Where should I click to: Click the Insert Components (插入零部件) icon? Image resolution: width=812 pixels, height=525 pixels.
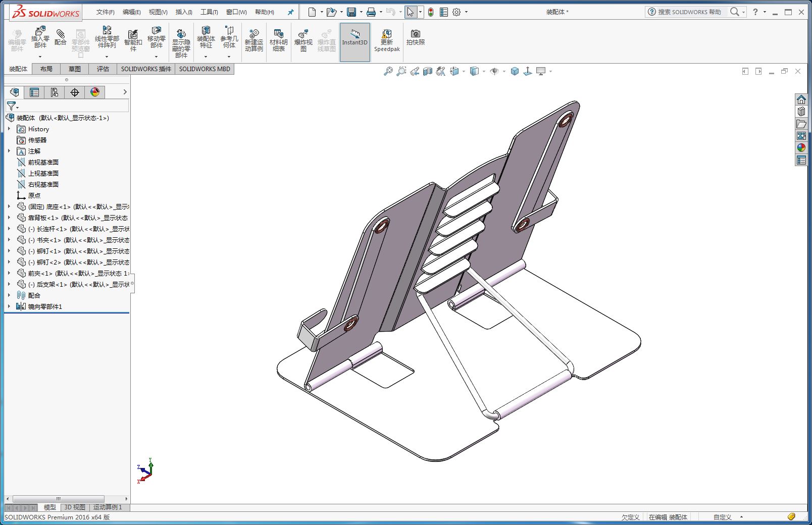coord(40,38)
